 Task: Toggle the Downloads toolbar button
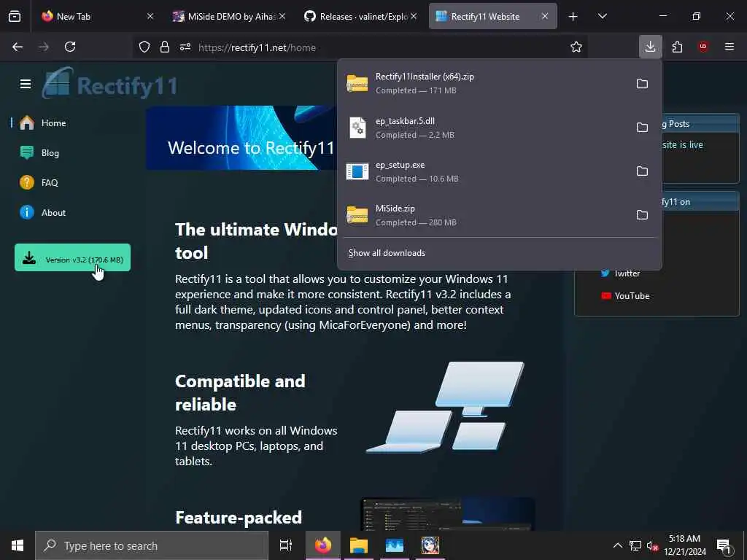(650, 47)
